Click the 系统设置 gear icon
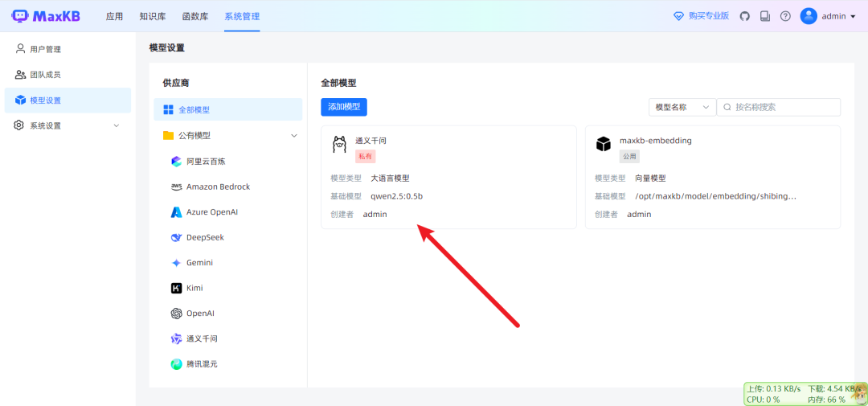 pyautogui.click(x=19, y=125)
